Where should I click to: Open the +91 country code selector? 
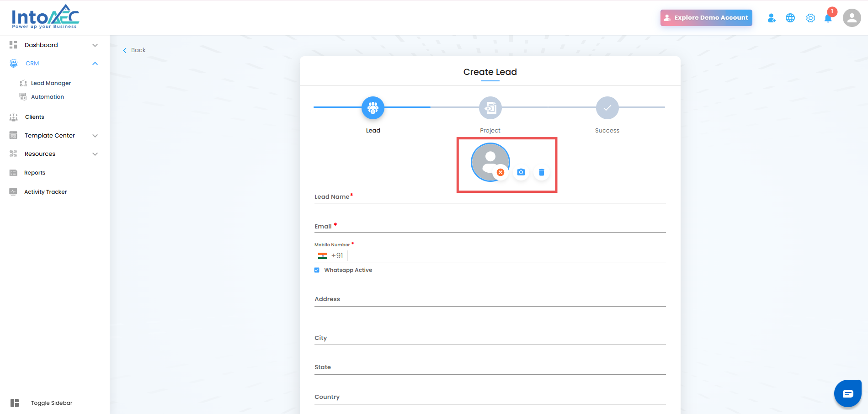click(x=330, y=256)
